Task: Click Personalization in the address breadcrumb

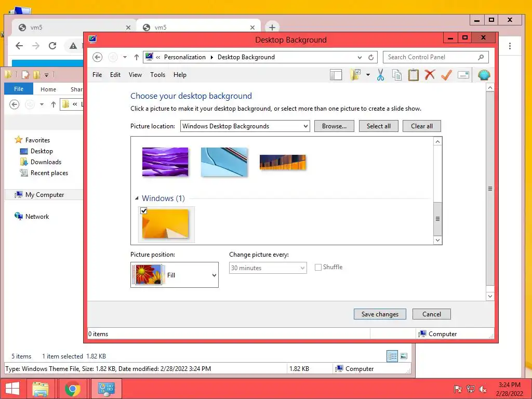Action: (185, 57)
